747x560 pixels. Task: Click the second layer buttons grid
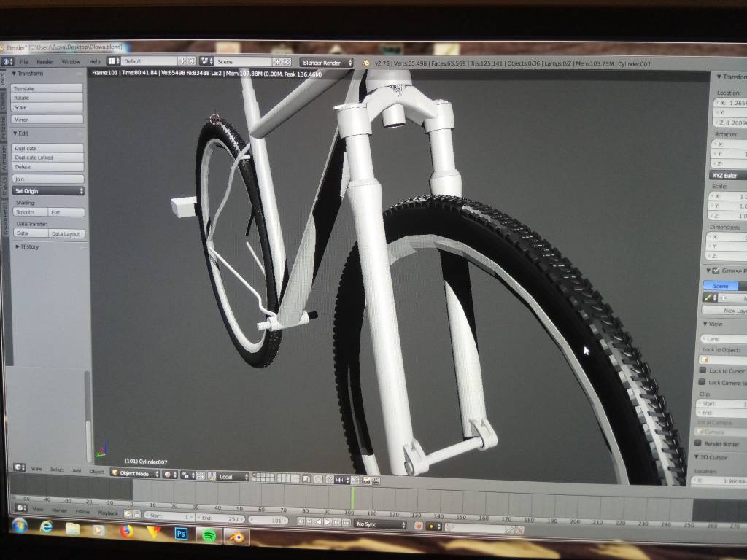[x=288, y=478]
